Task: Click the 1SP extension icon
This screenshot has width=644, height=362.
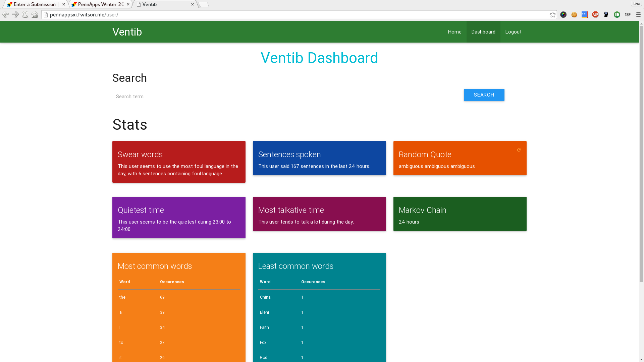Action: tap(628, 15)
